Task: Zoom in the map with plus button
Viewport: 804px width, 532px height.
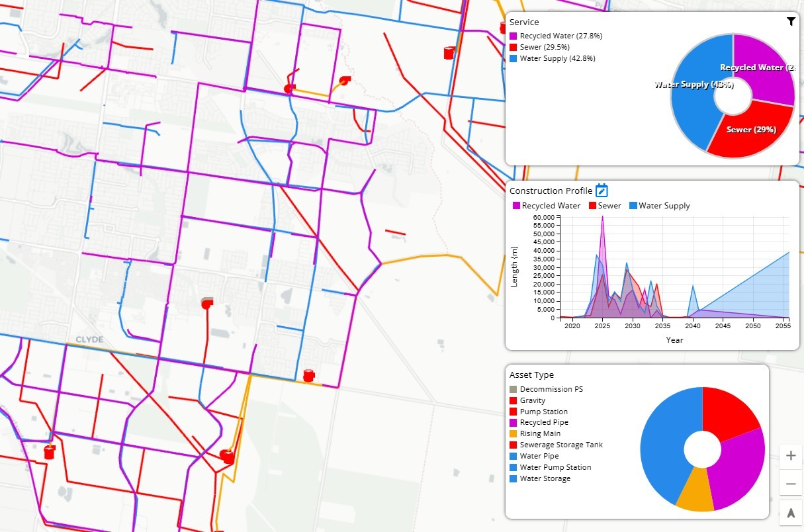Action: 791,455
